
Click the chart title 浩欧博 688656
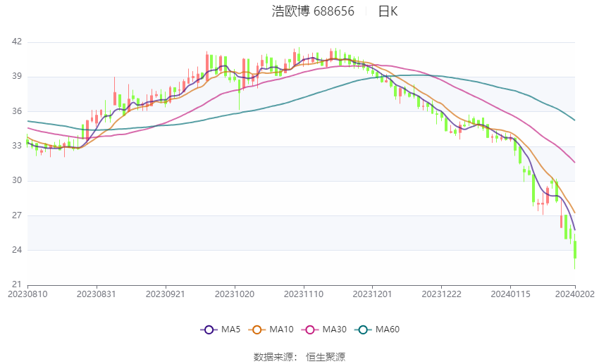(313, 11)
